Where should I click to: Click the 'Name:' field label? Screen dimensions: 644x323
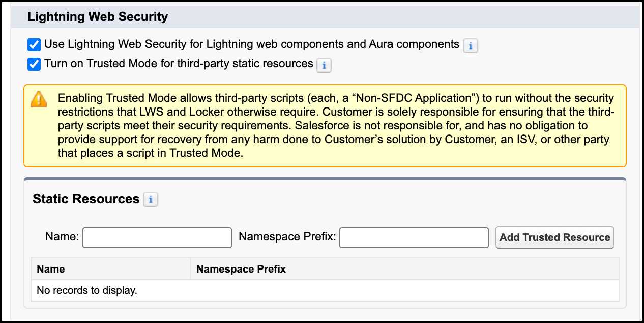62,237
